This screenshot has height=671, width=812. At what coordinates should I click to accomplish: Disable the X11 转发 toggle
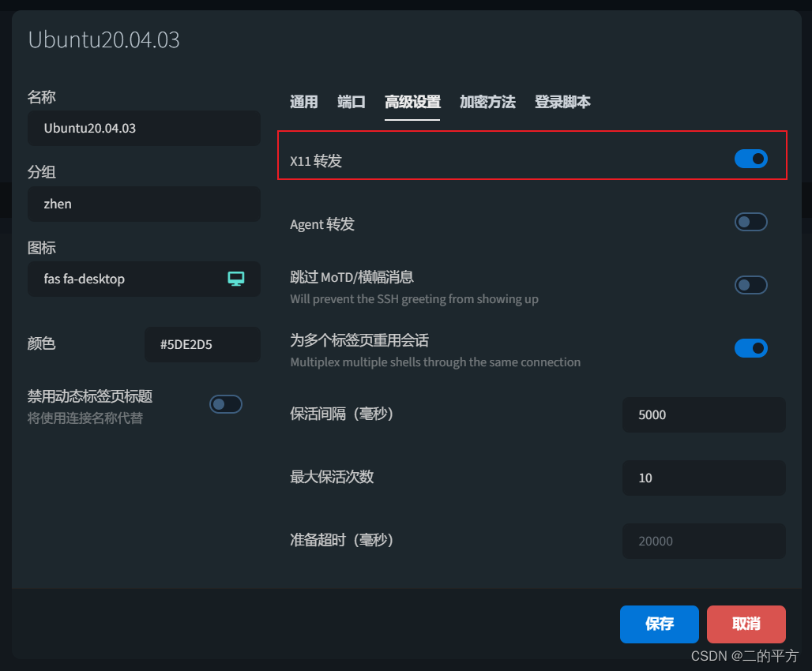[751, 159]
